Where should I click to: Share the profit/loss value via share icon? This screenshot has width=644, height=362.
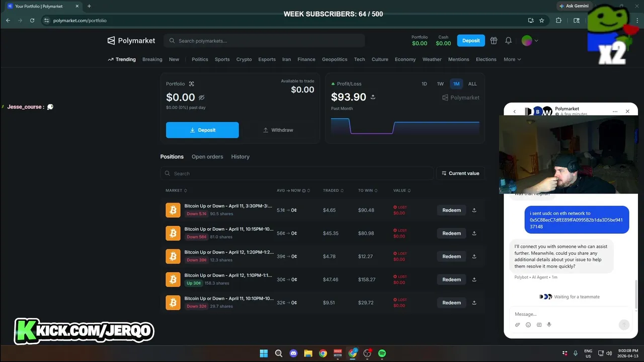(x=373, y=97)
